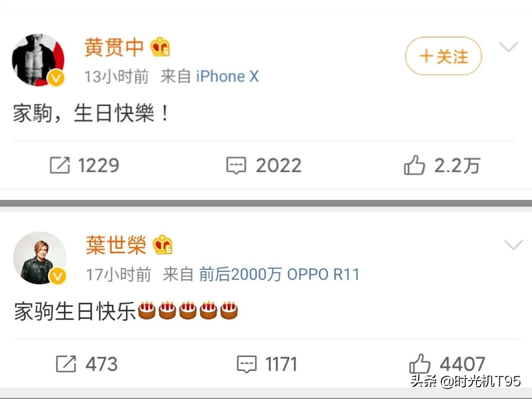532x399 pixels.
Task: Click the verified V badge on 黄贯中's avatar
Action: (x=56, y=78)
